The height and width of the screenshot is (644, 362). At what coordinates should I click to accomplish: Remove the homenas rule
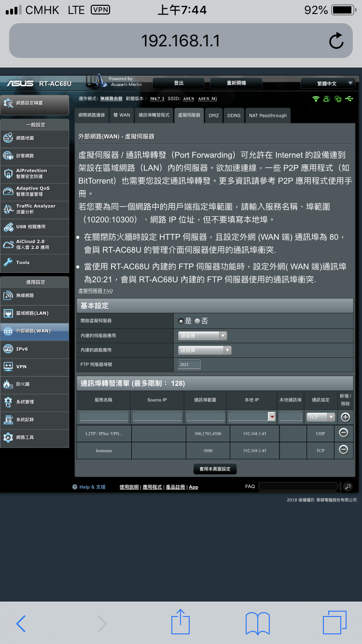coord(344,449)
